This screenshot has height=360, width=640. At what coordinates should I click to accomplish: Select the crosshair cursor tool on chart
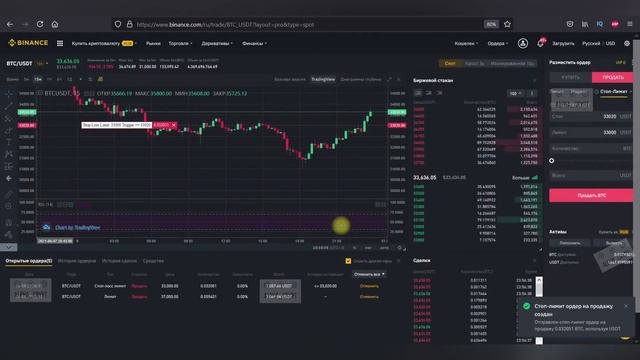point(9,94)
